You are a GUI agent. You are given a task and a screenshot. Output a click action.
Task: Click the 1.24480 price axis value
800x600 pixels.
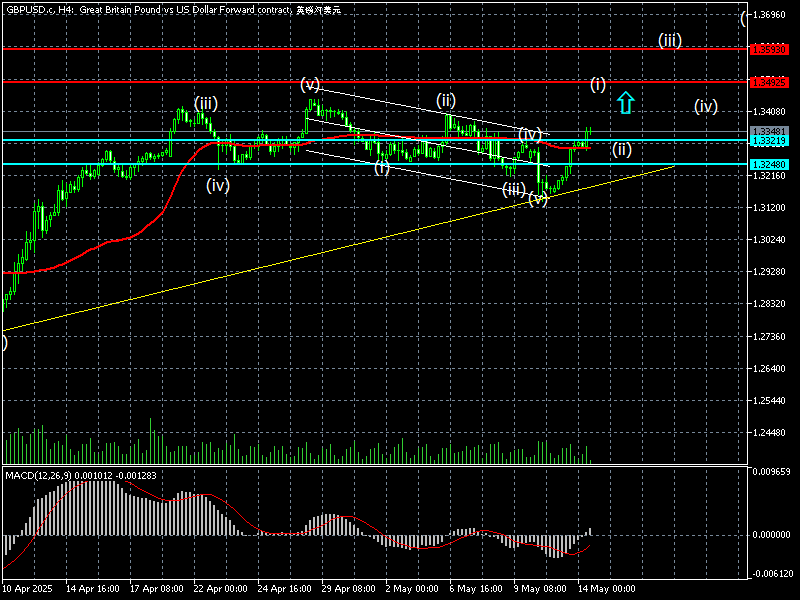[769, 433]
